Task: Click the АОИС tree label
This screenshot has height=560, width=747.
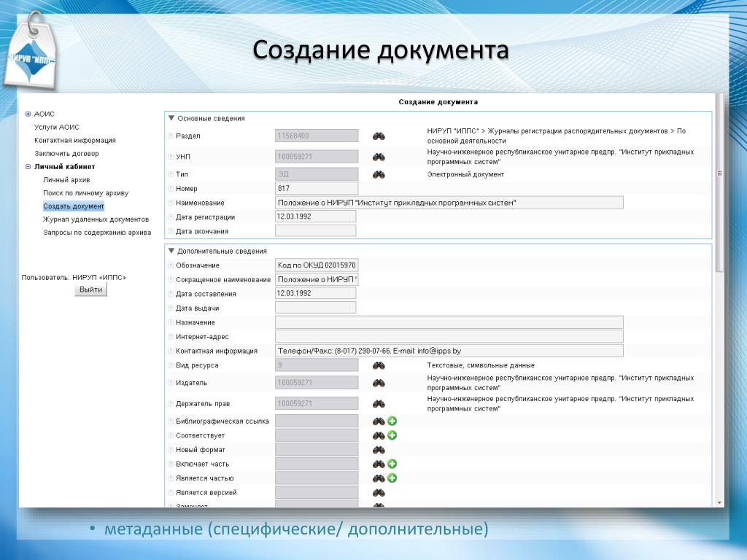Action: pyautogui.click(x=44, y=114)
